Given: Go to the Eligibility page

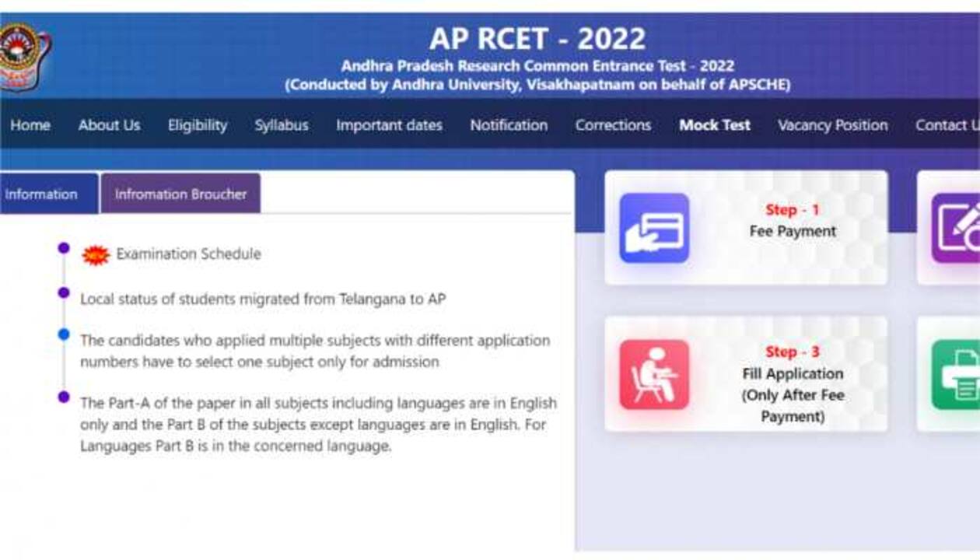Looking at the screenshot, I should tap(198, 125).
